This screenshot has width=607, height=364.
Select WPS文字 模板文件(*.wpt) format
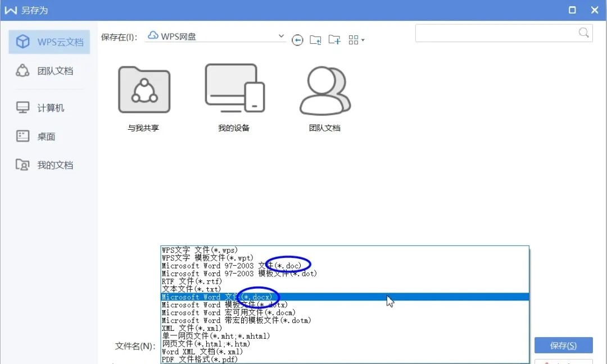(x=345, y=258)
